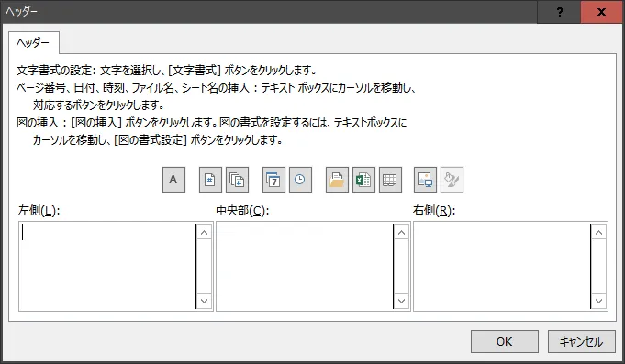Click the Format Picture icon
The width and height of the screenshot is (625, 364).
point(452,180)
